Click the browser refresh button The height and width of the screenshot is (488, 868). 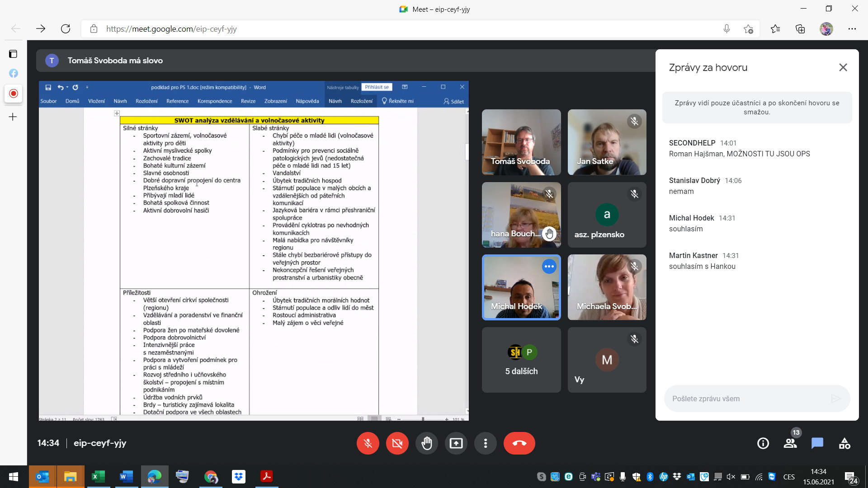pyautogui.click(x=66, y=29)
